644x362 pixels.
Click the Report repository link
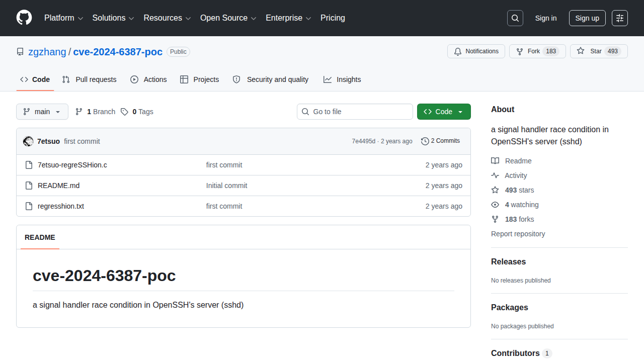518,234
